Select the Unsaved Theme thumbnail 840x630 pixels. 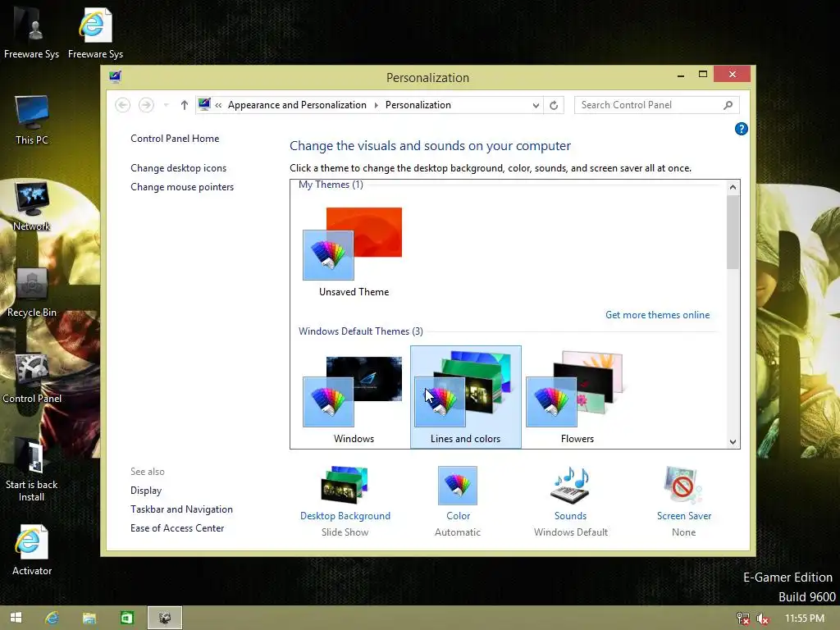354,252
